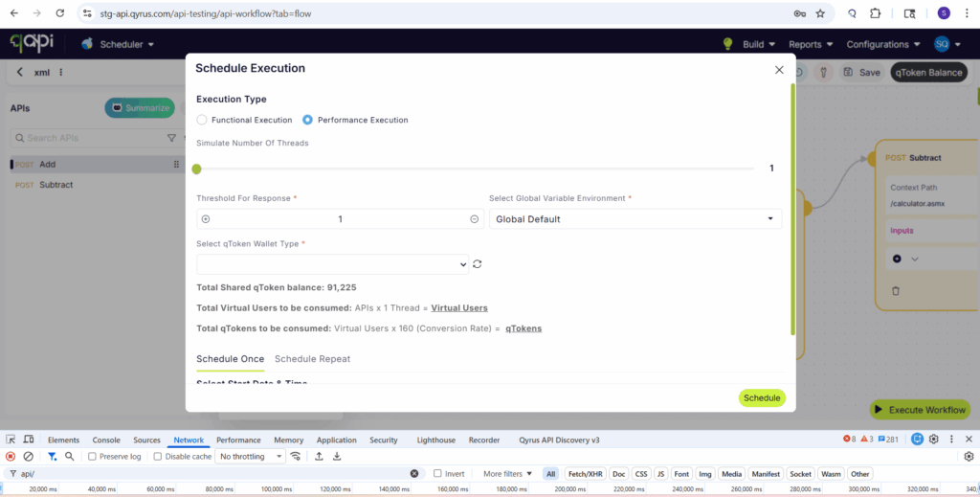Expand the More filters dropdown

click(x=507, y=474)
